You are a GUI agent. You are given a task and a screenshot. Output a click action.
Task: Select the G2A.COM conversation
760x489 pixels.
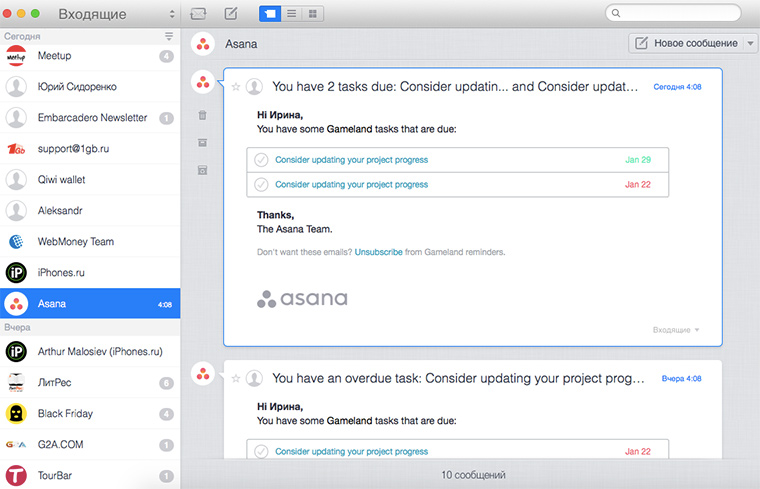pos(90,445)
